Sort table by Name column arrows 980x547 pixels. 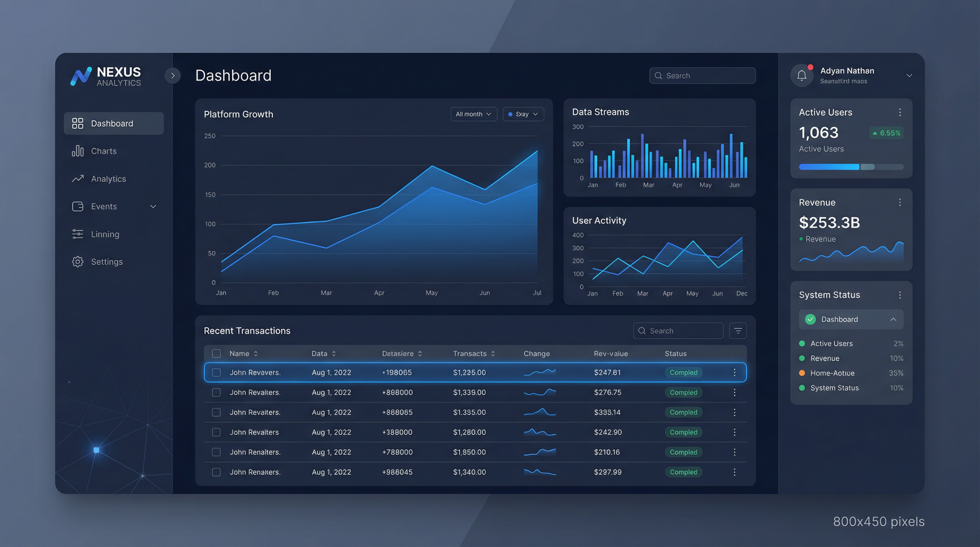pyautogui.click(x=256, y=353)
